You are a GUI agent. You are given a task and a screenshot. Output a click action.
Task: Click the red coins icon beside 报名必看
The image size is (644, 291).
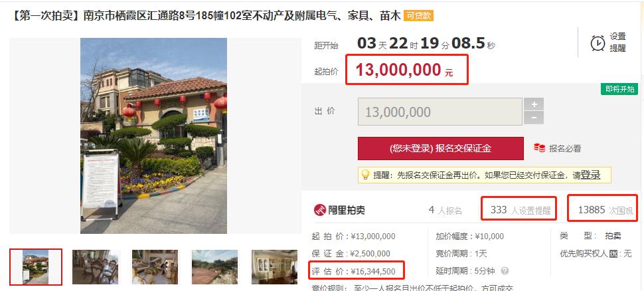(x=539, y=148)
